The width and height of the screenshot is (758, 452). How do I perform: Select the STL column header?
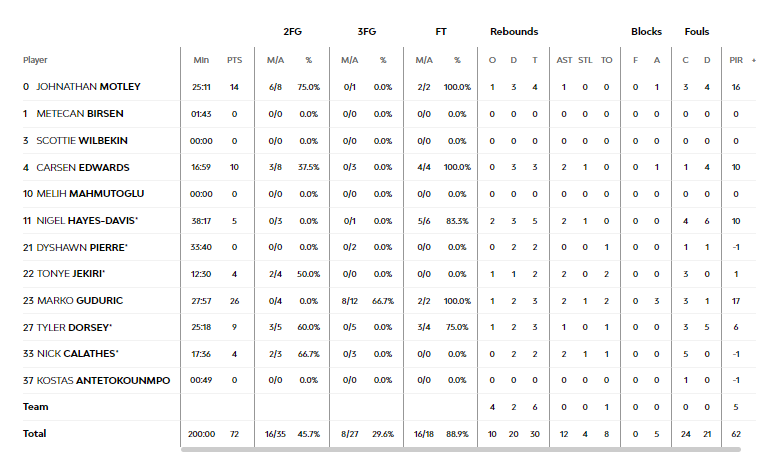pyautogui.click(x=585, y=60)
